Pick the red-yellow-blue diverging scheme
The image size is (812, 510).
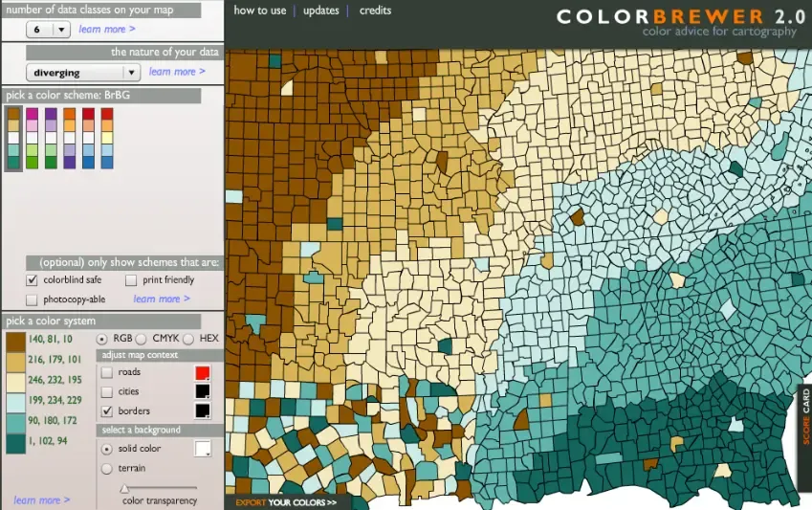(x=107, y=138)
